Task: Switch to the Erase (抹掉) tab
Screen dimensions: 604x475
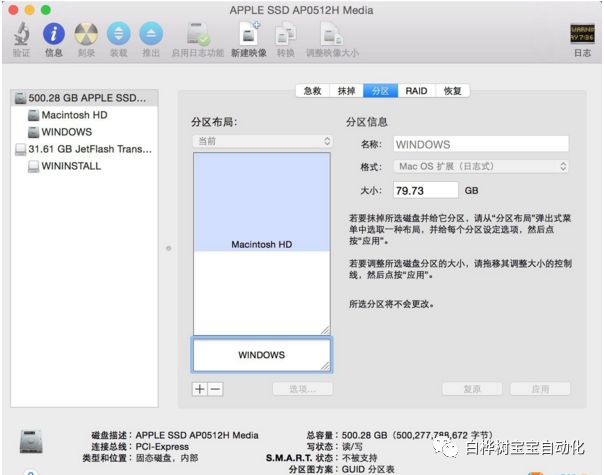Action: click(x=346, y=91)
